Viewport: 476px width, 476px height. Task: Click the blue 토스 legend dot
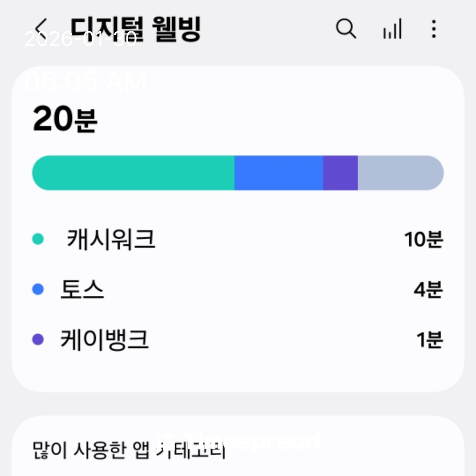click(38, 290)
